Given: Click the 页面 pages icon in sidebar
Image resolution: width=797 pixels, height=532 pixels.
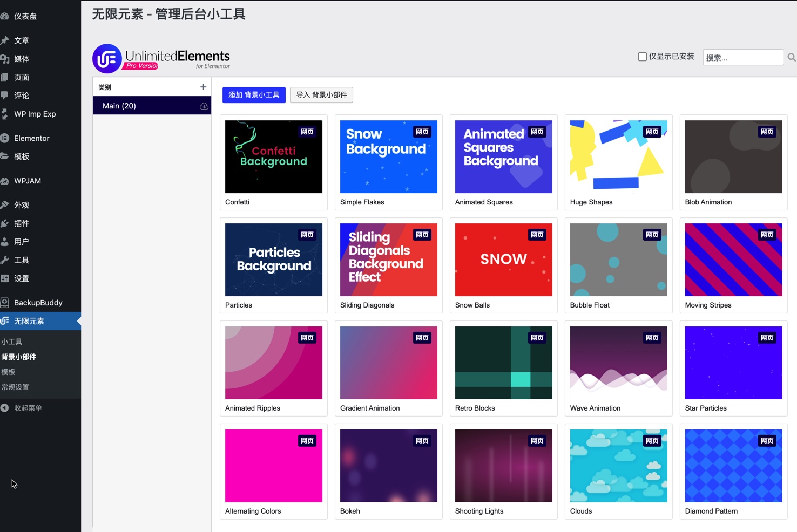Looking at the screenshot, I should click(x=4, y=77).
